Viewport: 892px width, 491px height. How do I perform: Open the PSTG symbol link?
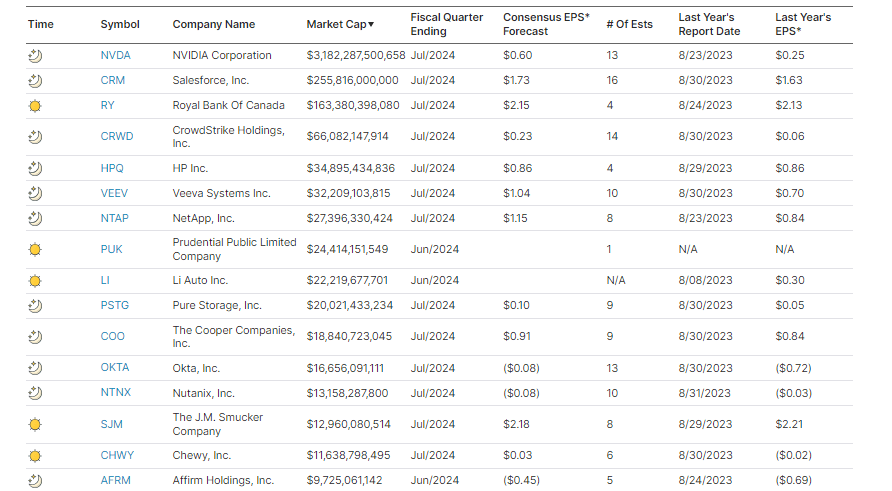click(x=115, y=306)
